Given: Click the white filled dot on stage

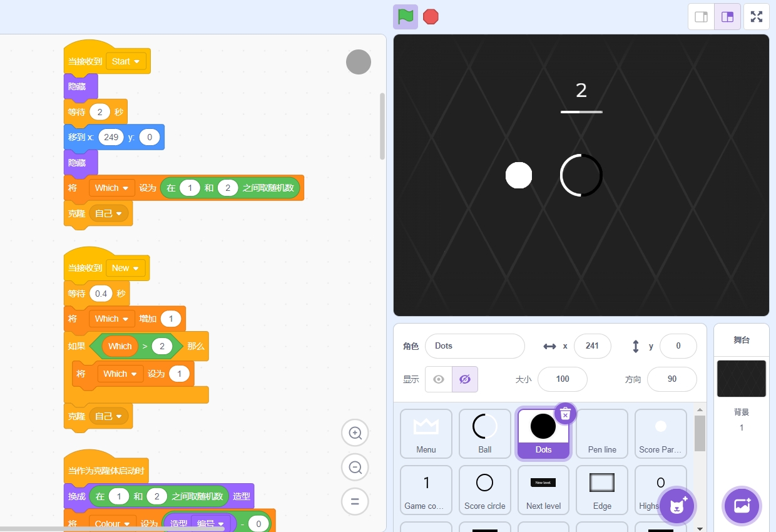Looking at the screenshot, I should [518, 175].
